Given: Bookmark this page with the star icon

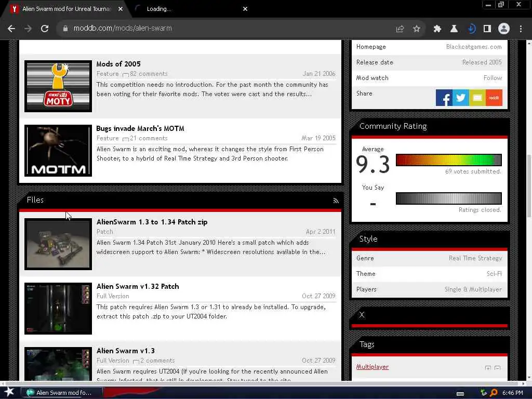Looking at the screenshot, I should pos(417,29).
